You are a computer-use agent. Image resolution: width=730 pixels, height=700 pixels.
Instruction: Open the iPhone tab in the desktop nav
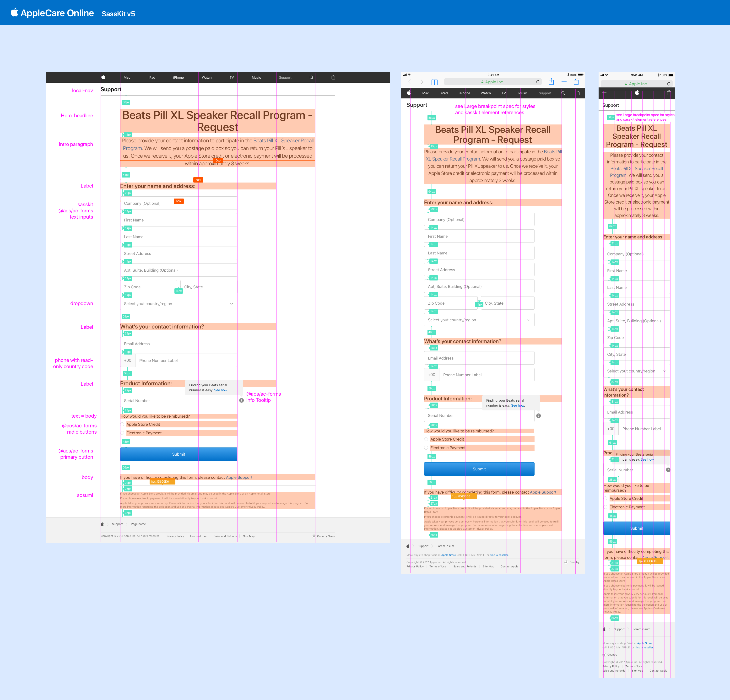coord(178,77)
